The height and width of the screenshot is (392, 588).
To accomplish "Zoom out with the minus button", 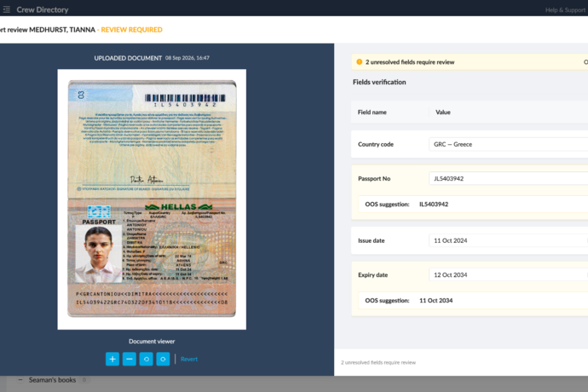I will (x=130, y=359).
